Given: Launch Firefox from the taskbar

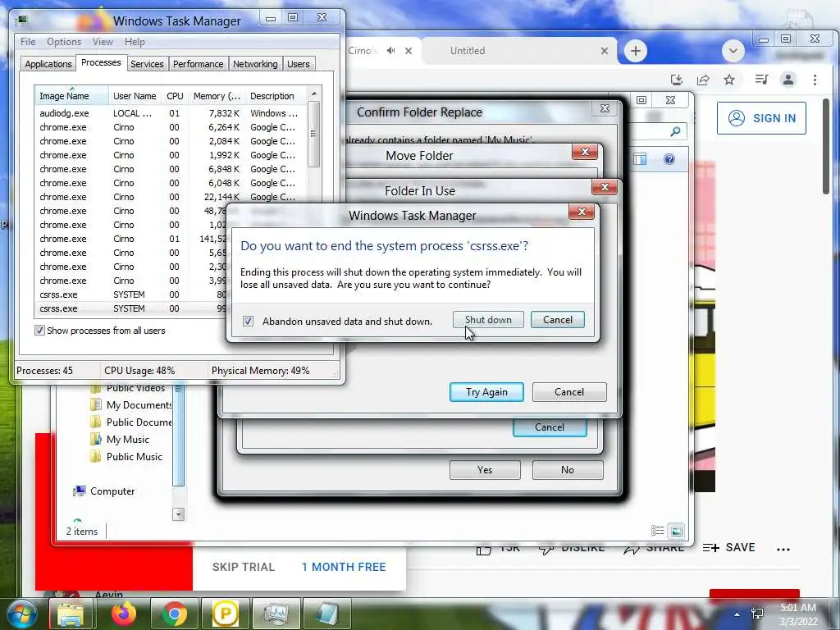Looking at the screenshot, I should pos(124,614).
